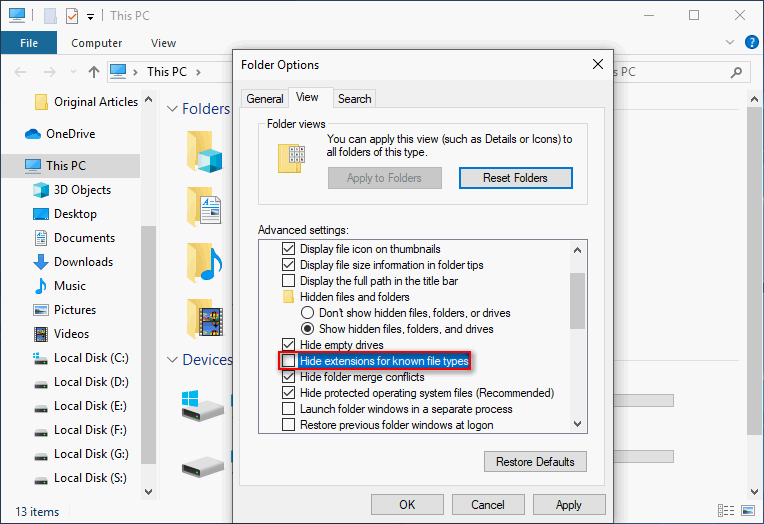
Task: Click Apply in Folder Options
Action: [x=569, y=505]
